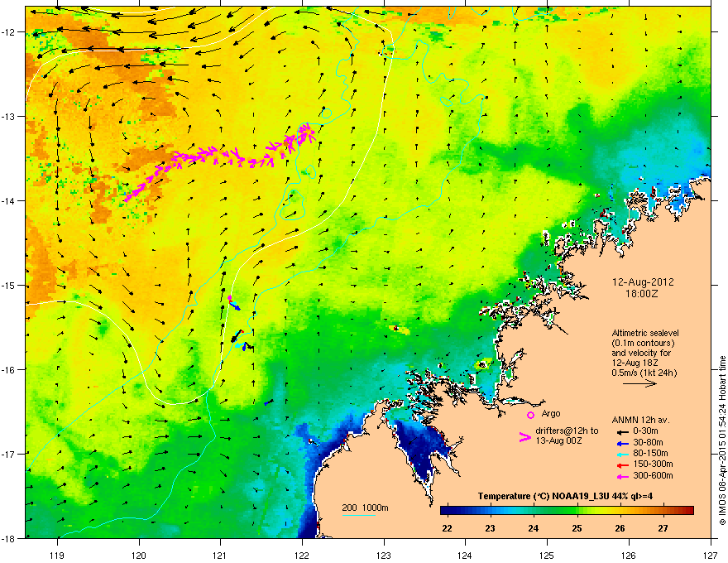
Task: Click the Argo magenta circle legend symbol
Action: click(530, 415)
